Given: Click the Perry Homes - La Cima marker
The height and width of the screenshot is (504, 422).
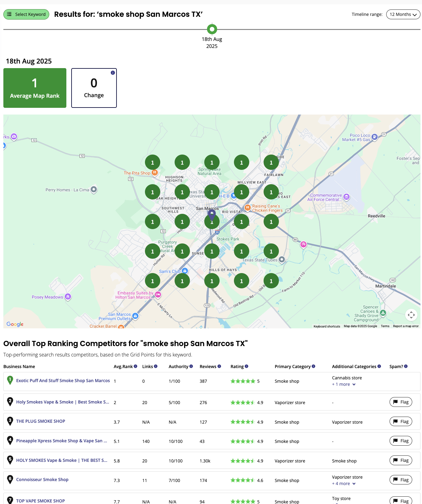Looking at the screenshot, I should click(x=94, y=190).
